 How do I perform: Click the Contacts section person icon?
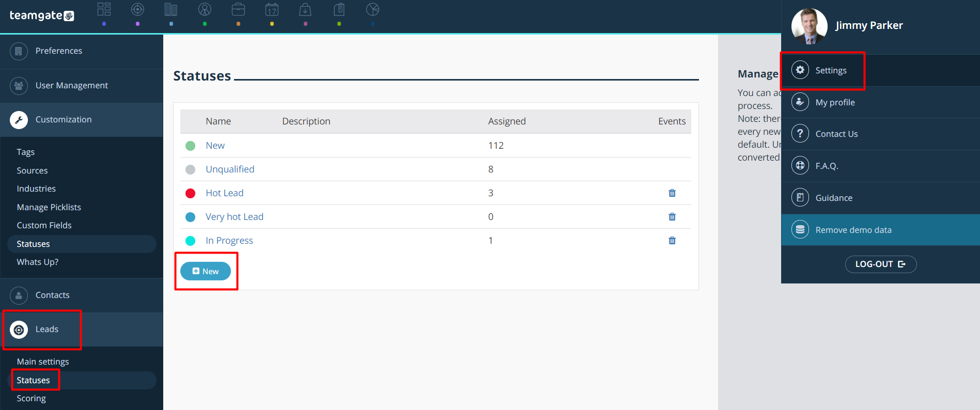coord(19,295)
